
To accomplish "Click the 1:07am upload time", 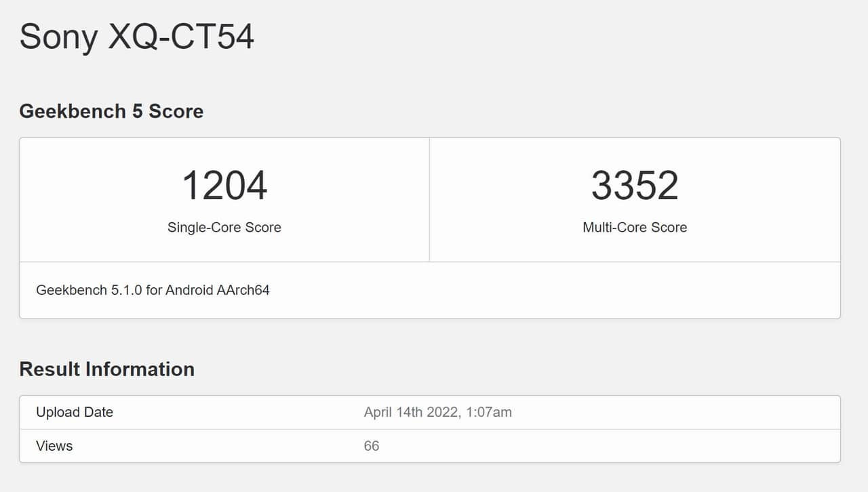I will 489,412.
